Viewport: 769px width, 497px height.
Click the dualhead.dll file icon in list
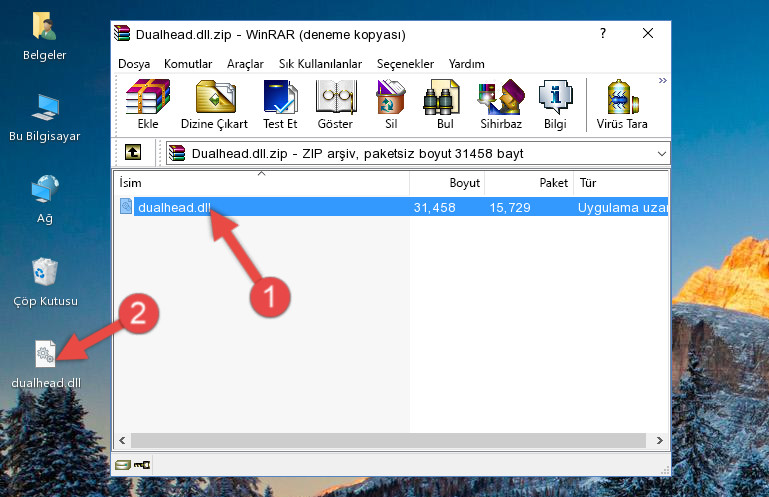[x=126, y=206]
